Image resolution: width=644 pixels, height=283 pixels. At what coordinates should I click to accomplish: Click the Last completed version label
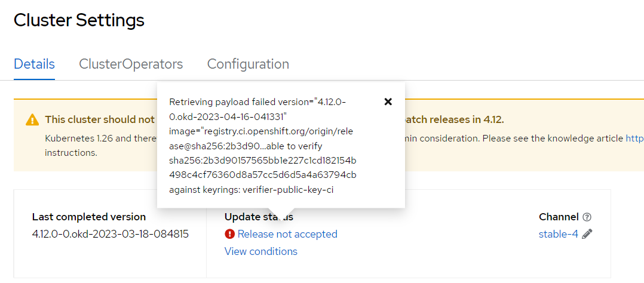(x=88, y=217)
